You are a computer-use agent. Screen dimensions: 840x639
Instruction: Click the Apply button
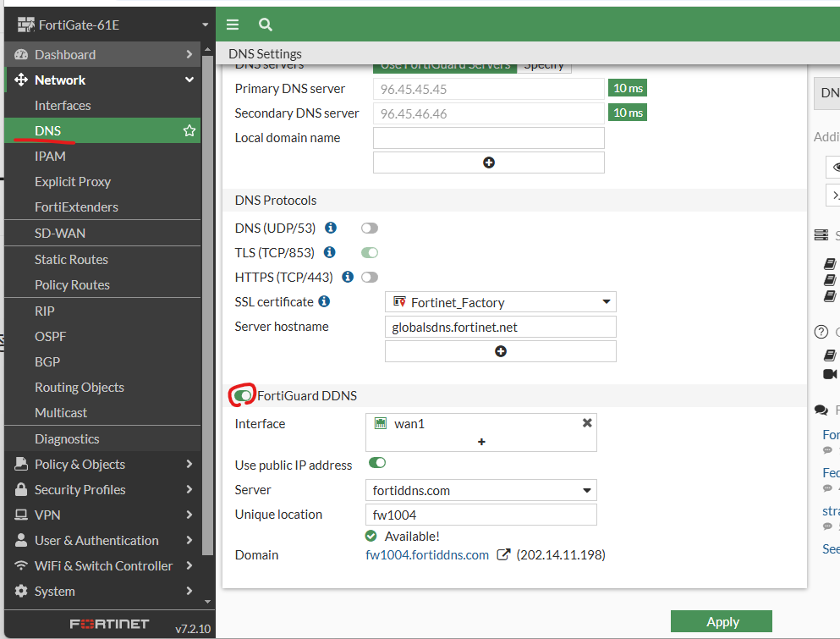[x=721, y=621]
